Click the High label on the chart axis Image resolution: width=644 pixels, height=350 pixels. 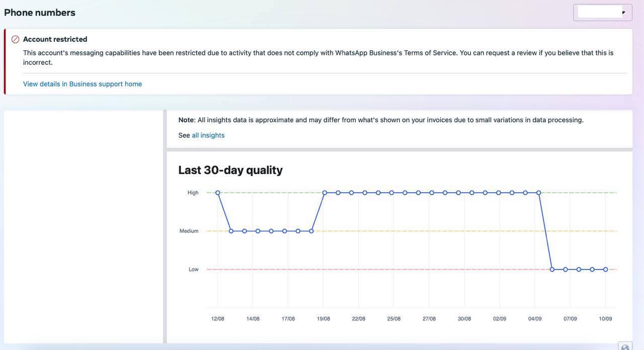click(193, 193)
